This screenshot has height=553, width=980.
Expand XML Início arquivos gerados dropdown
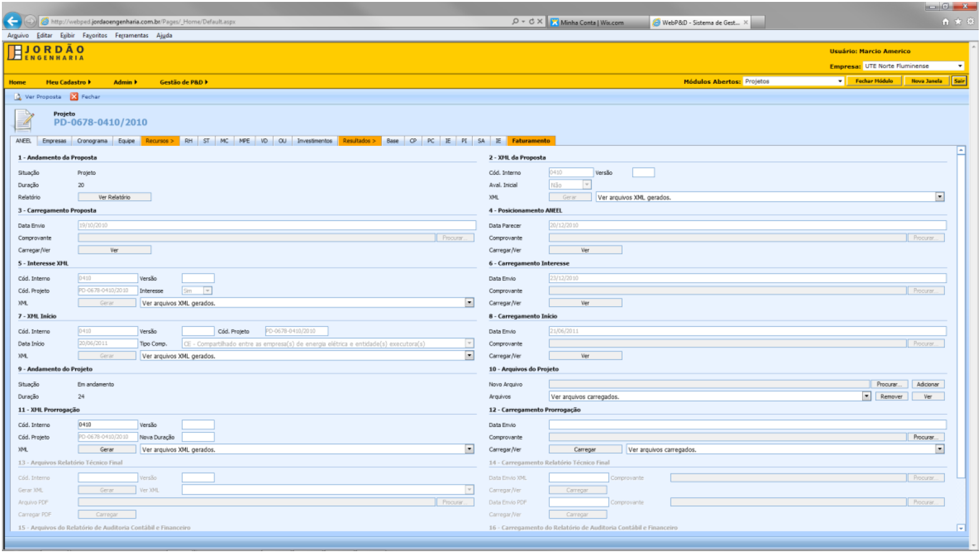point(469,356)
